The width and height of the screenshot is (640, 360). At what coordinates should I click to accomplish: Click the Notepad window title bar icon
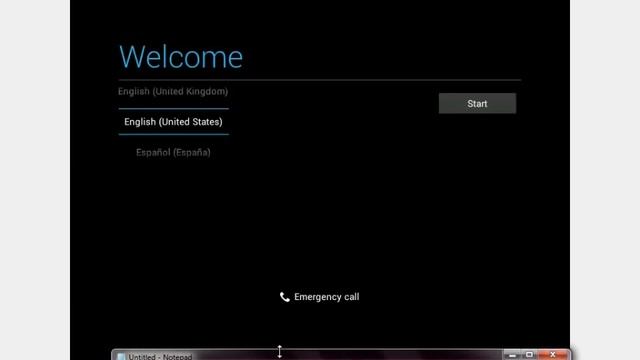121,357
